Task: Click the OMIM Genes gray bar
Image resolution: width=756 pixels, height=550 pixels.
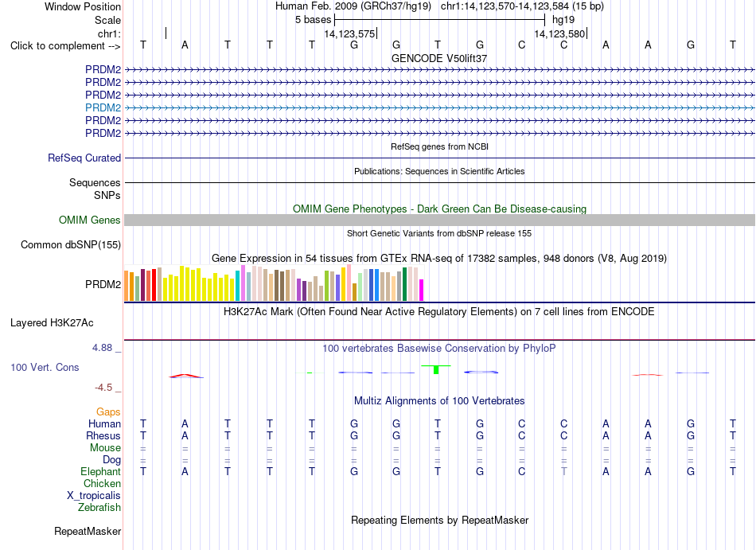Action: point(439,220)
